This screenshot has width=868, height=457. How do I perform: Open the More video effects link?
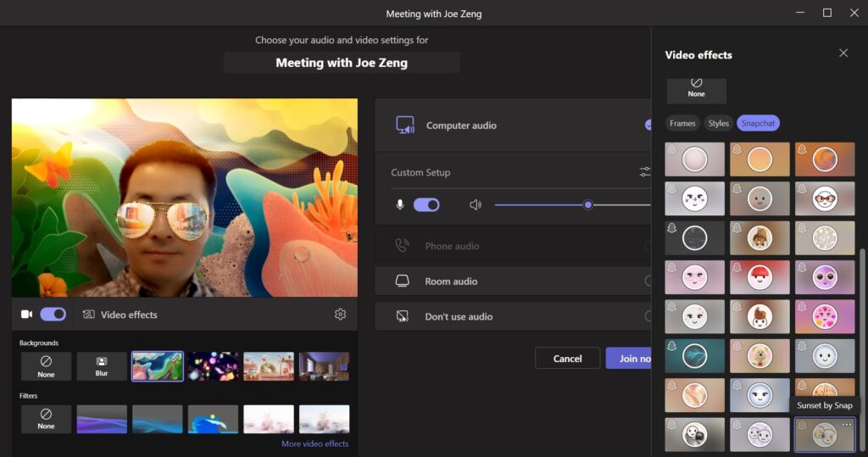pyautogui.click(x=314, y=443)
